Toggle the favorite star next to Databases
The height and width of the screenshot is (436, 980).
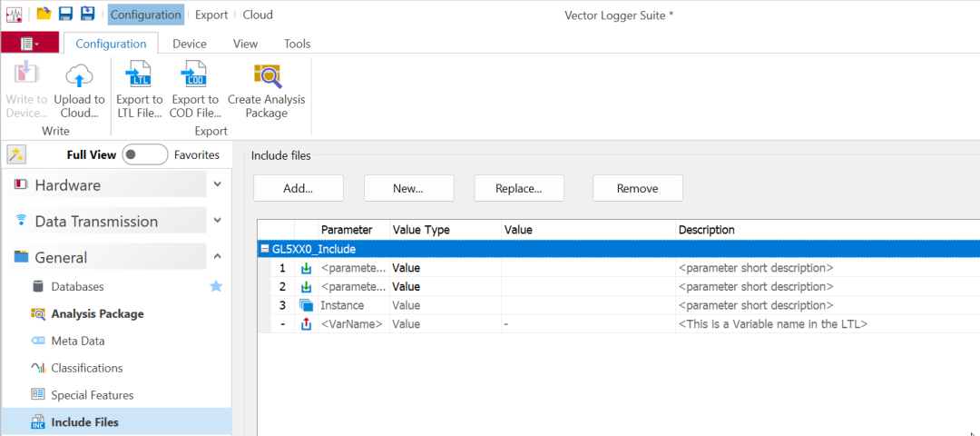tap(216, 286)
